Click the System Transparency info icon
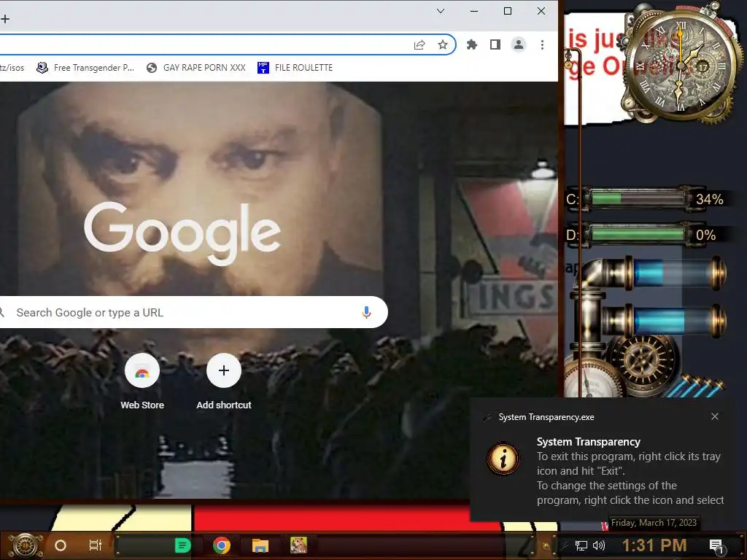 click(503, 459)
